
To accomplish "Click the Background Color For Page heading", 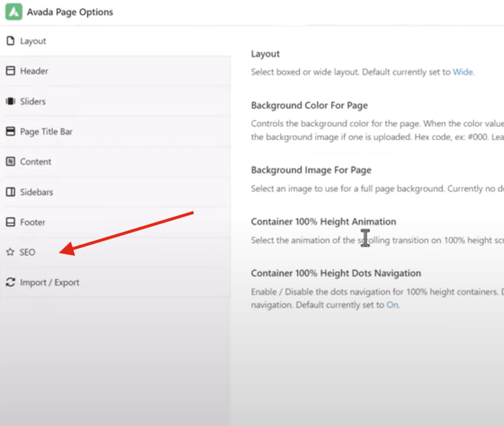I will (309, 105).
